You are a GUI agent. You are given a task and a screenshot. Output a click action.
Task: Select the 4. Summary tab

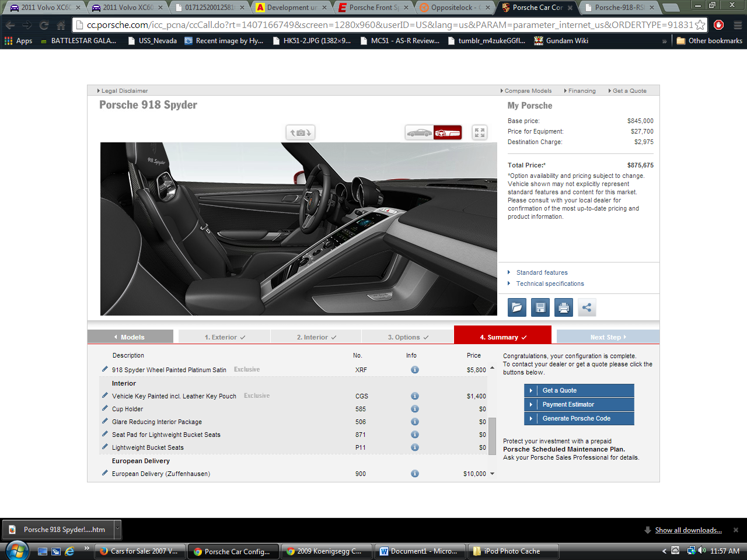coord(502,335)
